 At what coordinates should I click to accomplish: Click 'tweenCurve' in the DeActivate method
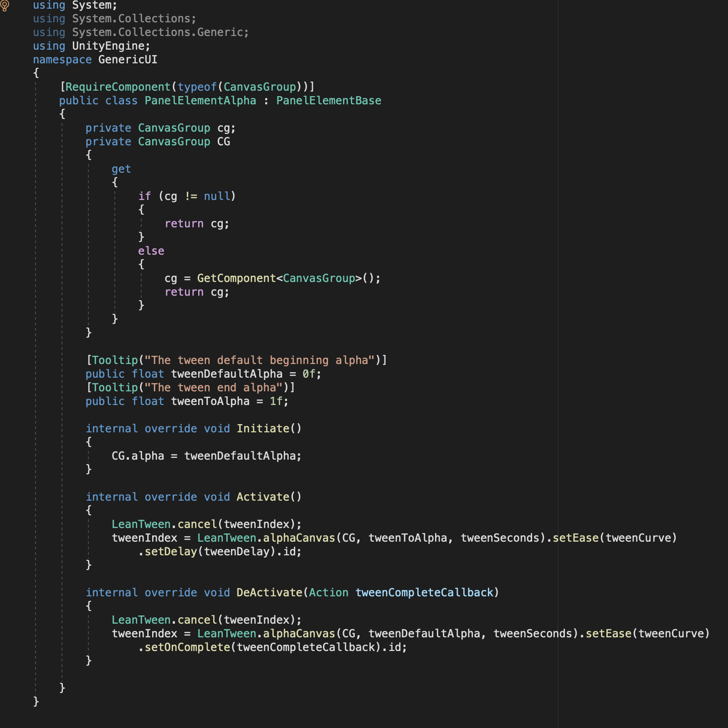tap(672, 634)
